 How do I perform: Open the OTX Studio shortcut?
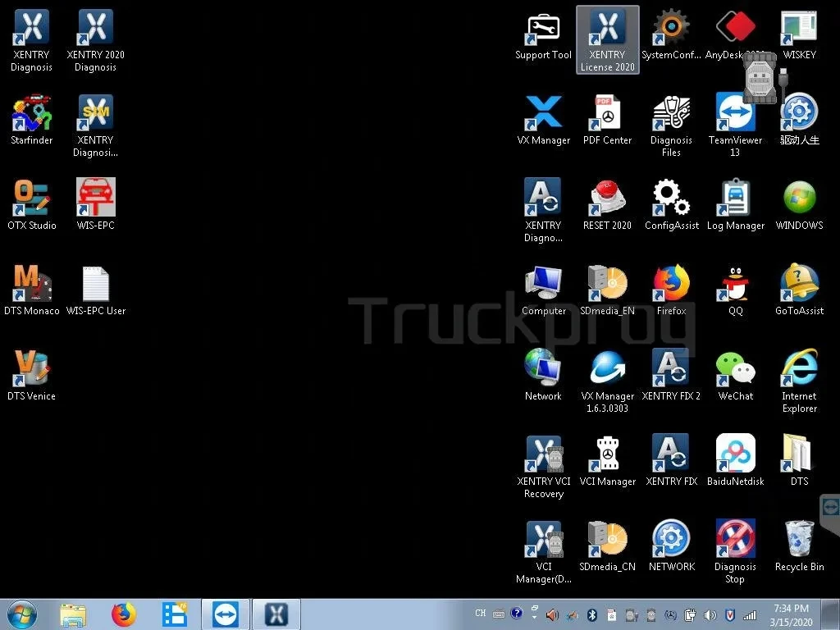(x=32, y=200)
